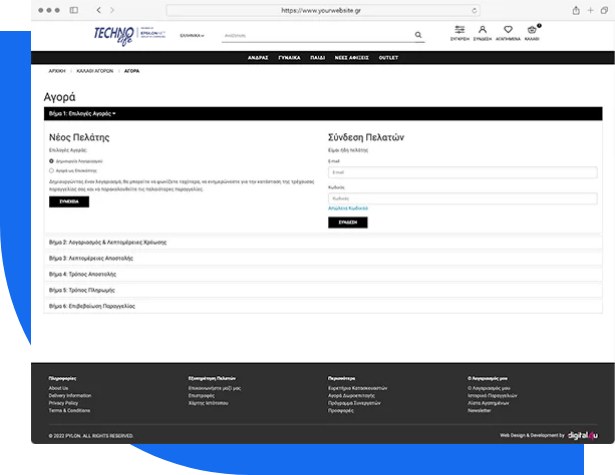The image size is (615, 475).
Task: Open Προσφορές footer link
Action: point(340,410)
